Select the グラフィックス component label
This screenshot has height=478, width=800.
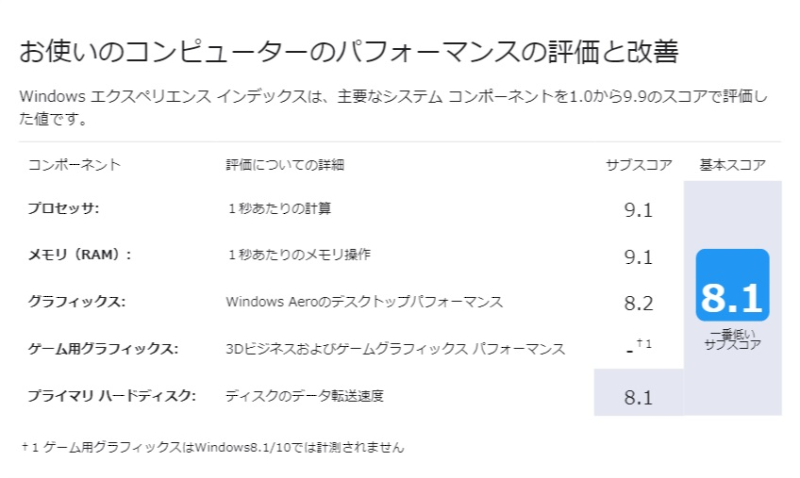[x=77, y=301]
